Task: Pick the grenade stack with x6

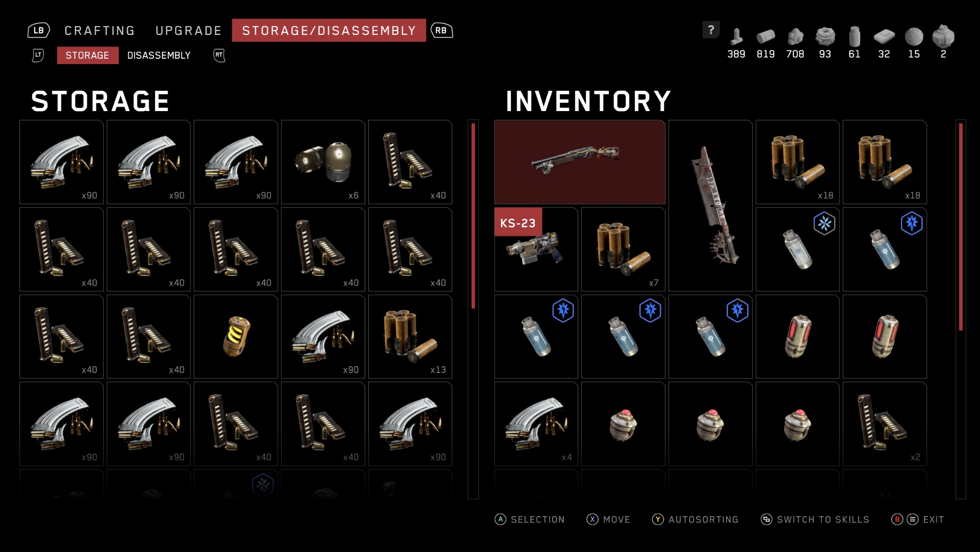Action: click(323, 162)
